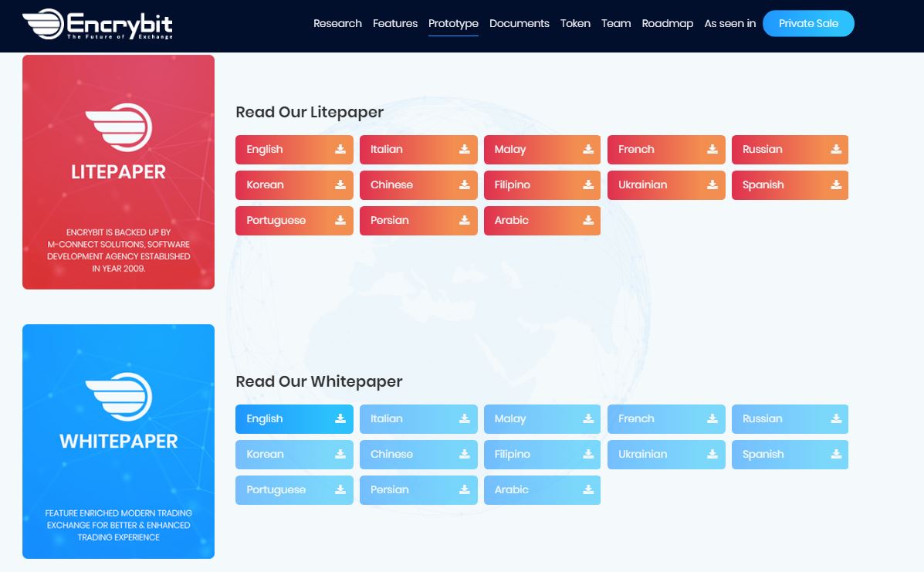Navigate to the Token section

tap(575, 24)
